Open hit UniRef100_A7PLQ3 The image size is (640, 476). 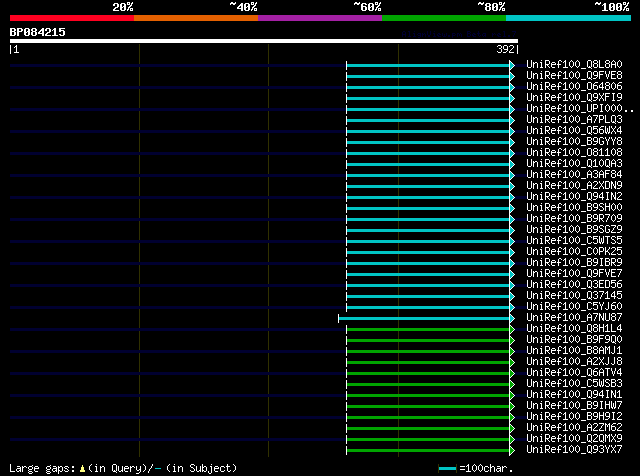[x=574, y=120]
